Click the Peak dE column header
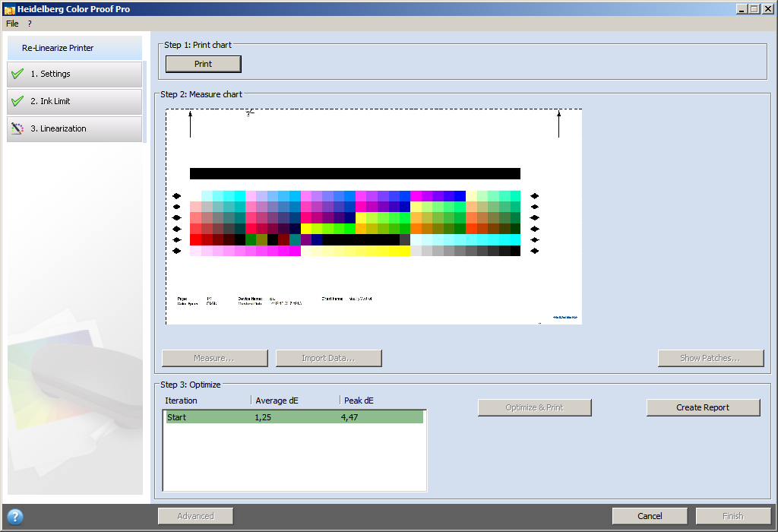 click(359, 401)
